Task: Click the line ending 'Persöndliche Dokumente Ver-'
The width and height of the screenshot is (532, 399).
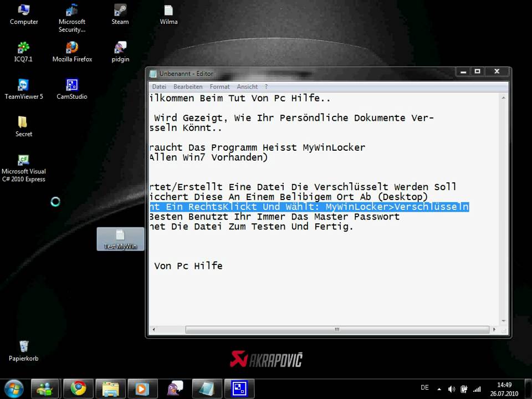Action: tap(294, 118)
